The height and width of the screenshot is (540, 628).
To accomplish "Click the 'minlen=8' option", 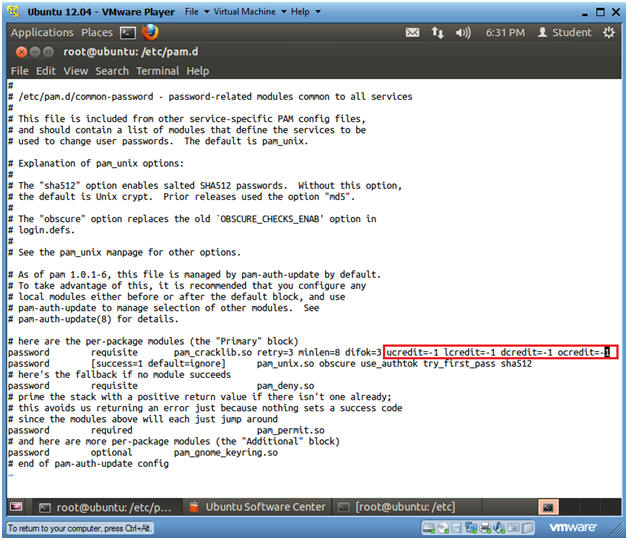I will tap(319, 353).
